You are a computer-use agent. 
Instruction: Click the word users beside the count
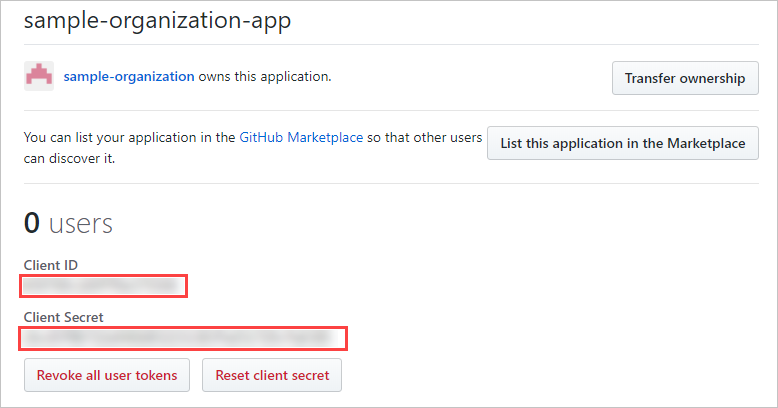pyautogui.click(x=81, y=224)
